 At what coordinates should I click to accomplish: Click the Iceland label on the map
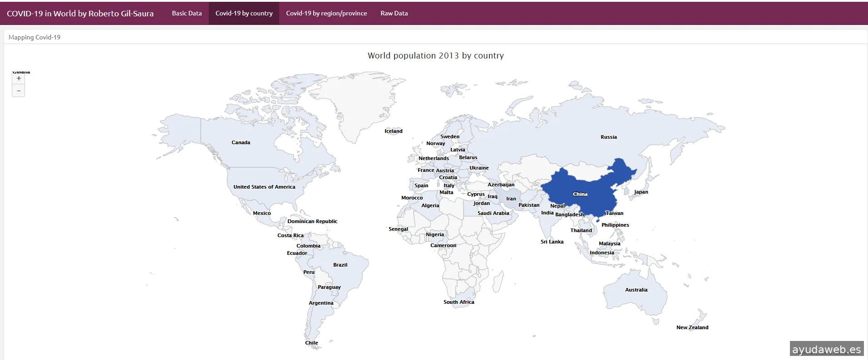[x=393, y=131]
